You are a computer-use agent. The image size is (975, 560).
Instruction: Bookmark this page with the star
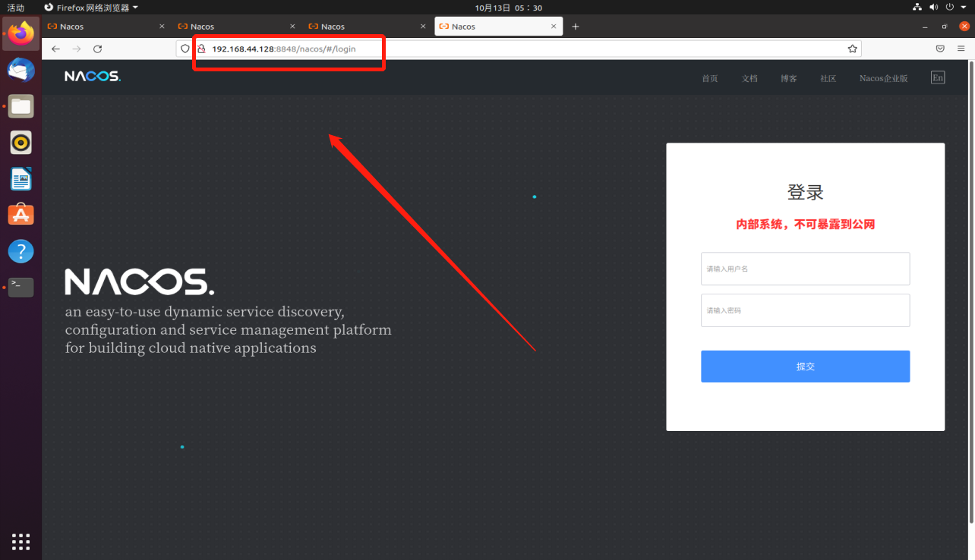point(853,49)
